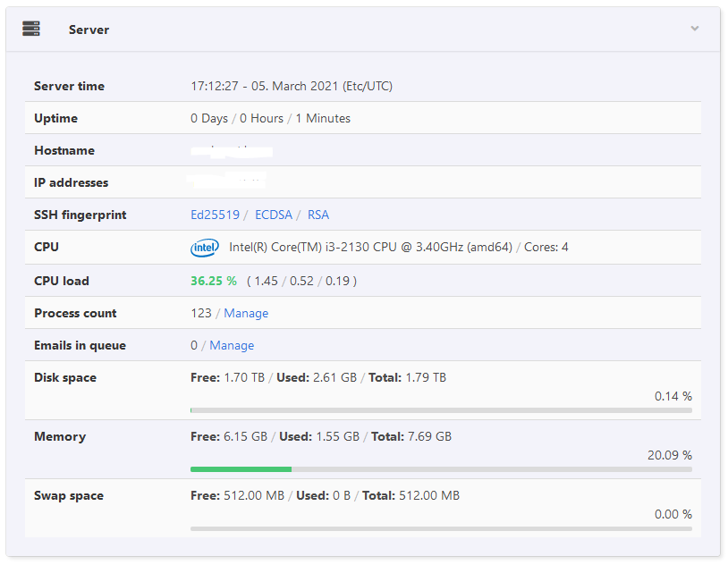Screen dimensions: 728x565
Task: Open the ECDSA SSH fingerprint link
Action: 274,215
